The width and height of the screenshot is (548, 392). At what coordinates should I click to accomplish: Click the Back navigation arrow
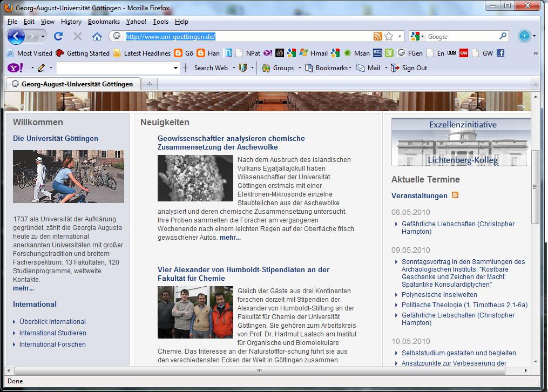point(16,36)
